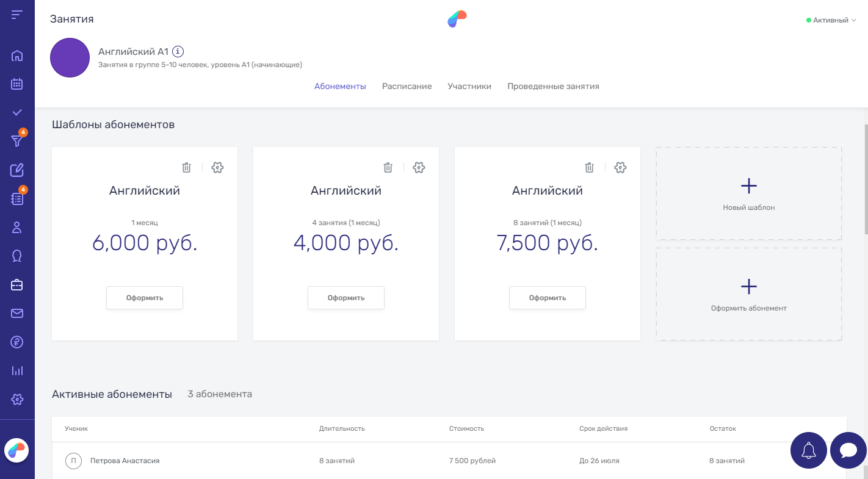The image size is (868, 479).
Task: Open the settings gear in sidebar
Action: click(17, 400)
